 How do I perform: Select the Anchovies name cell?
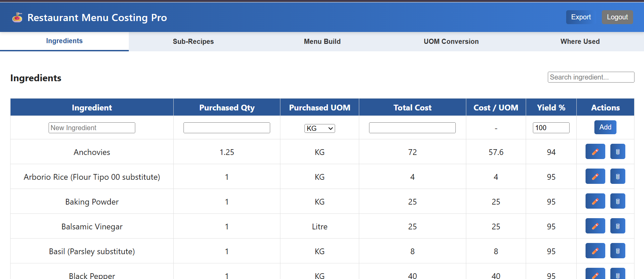[92, 152]
